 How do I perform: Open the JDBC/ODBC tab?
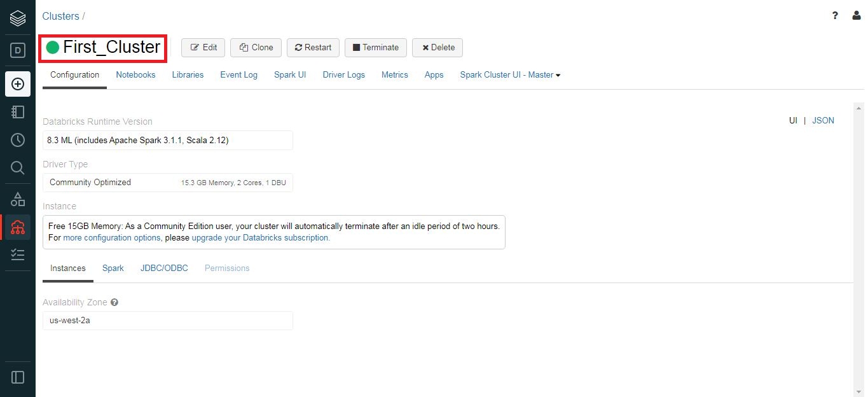coord(163,268)
